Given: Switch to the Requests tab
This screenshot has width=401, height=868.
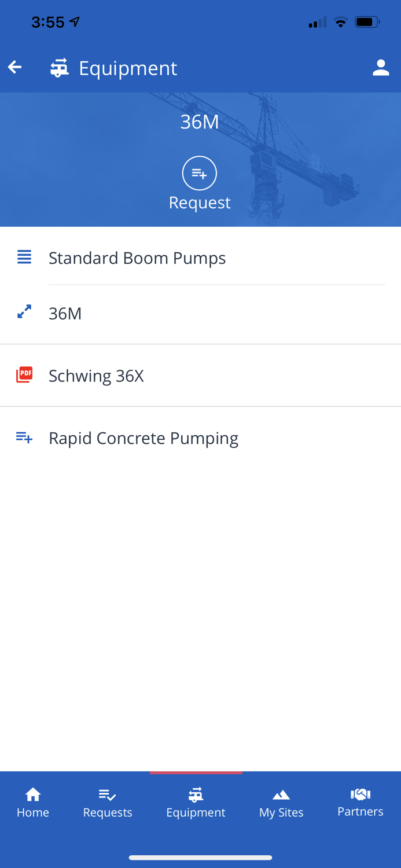Looking at the screenshot, I should click(107, 801).
